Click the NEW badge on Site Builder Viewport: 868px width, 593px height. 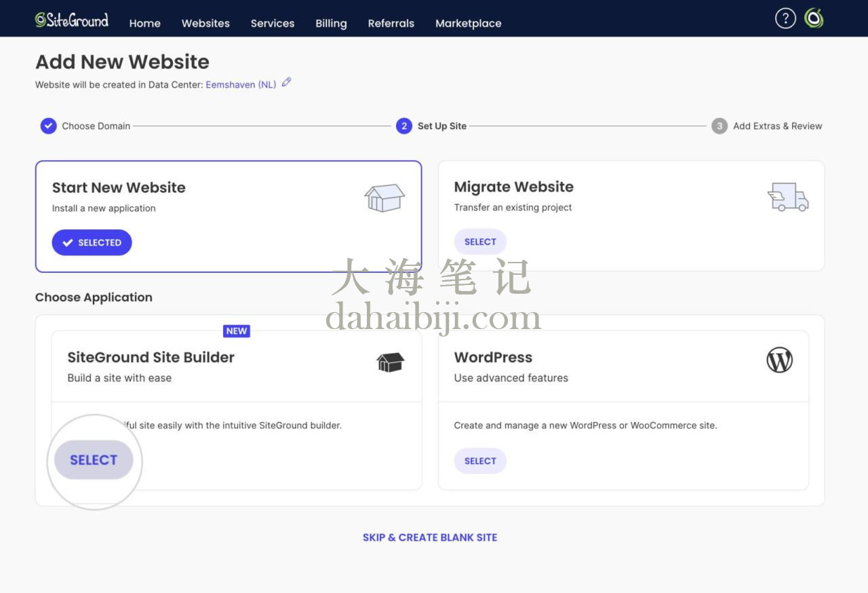click(x=237, y=331)
